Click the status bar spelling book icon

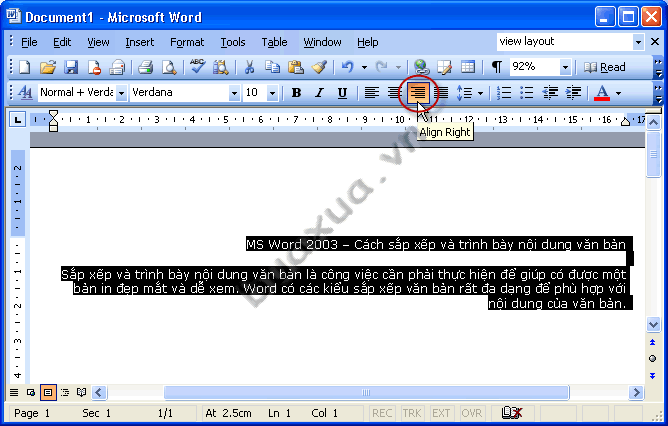coord(511,413)
